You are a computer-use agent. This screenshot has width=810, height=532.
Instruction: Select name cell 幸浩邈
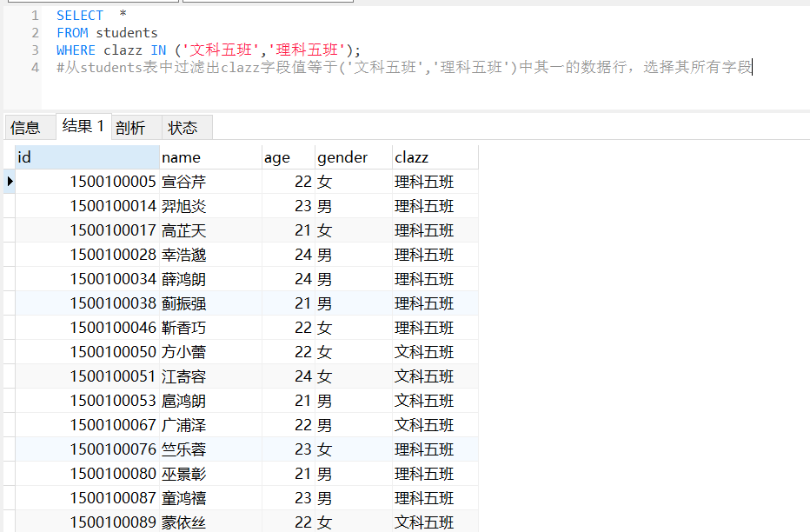pyautogui.click(x=210, y=255)
